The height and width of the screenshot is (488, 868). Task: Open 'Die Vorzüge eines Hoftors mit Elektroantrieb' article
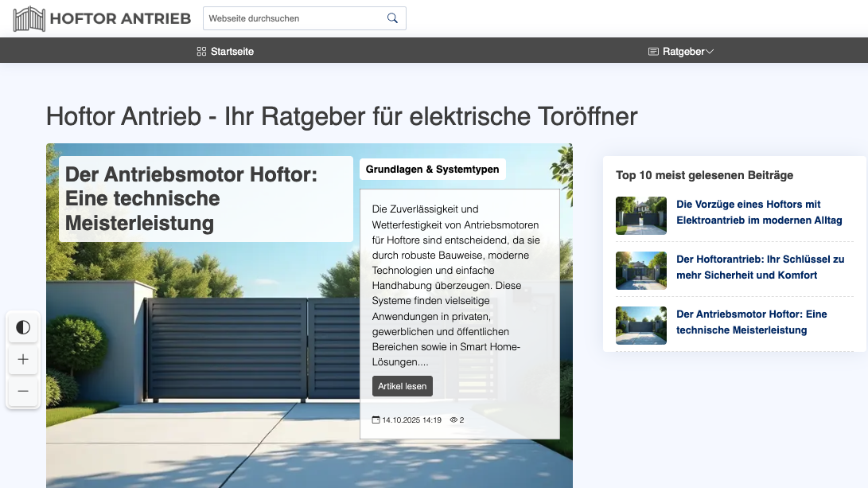coord(757,212)
